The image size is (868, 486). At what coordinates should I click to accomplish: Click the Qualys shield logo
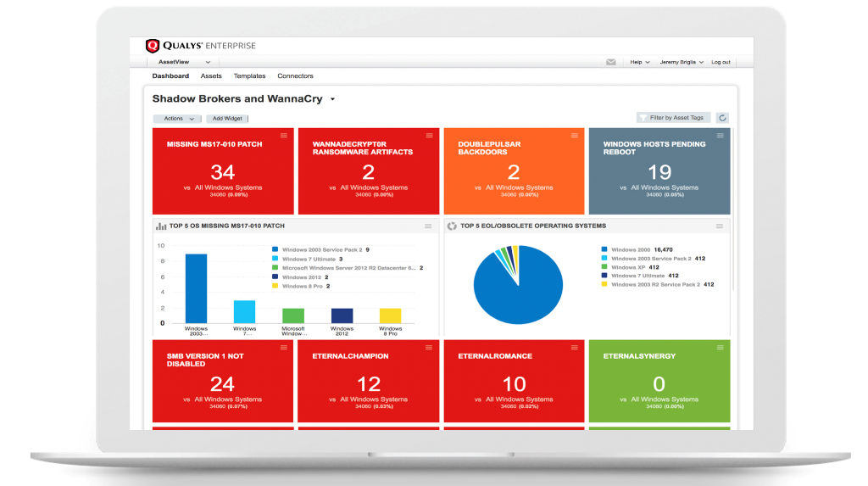pos(153,46)
